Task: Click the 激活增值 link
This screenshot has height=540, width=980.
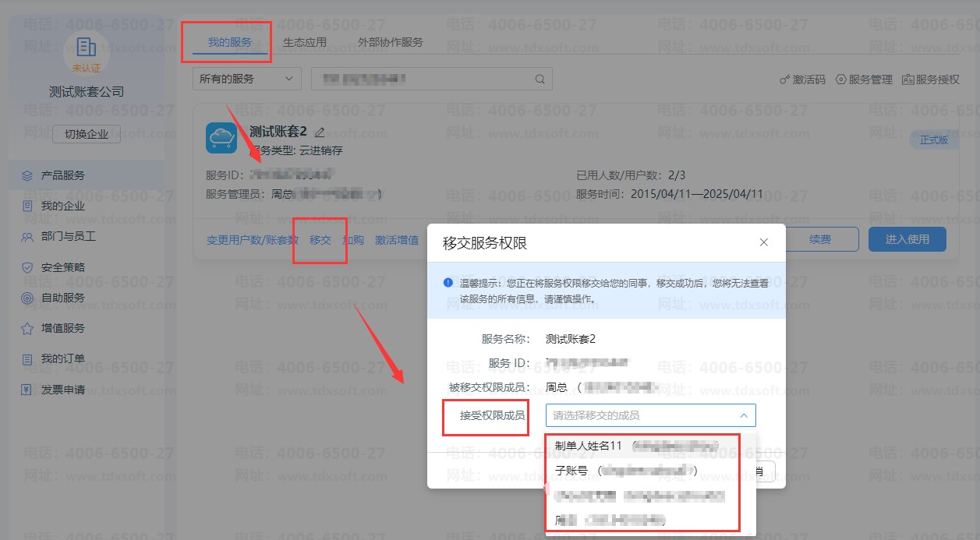Action: point(397,240)
